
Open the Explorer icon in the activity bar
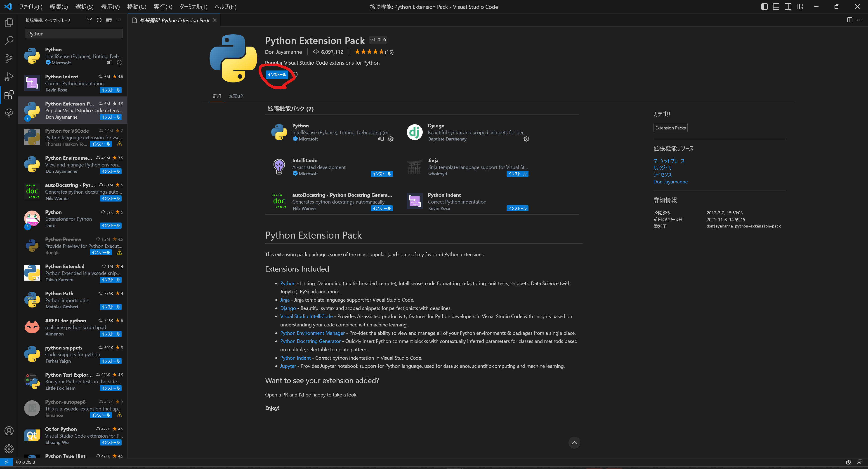click(9, 22)
